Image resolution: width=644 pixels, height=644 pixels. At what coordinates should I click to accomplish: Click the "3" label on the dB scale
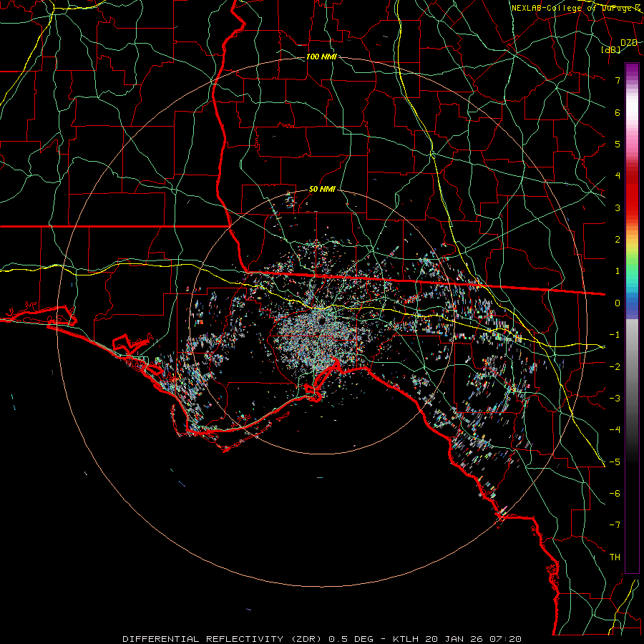[x=618, y=208]
